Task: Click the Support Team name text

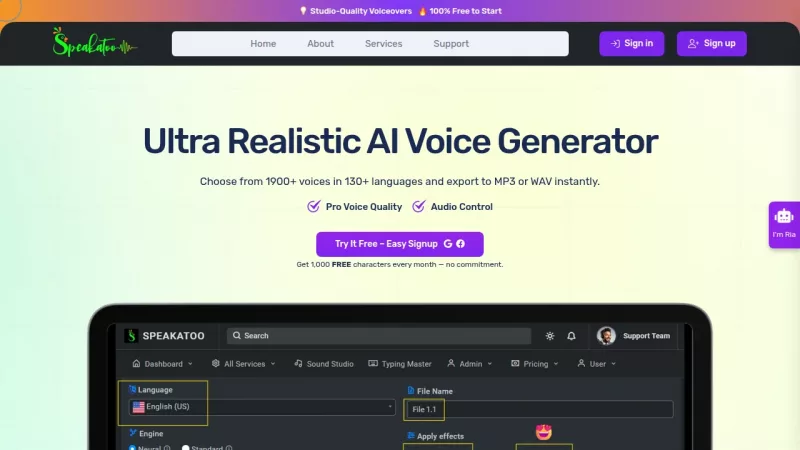Action: [x=646, y=336]
